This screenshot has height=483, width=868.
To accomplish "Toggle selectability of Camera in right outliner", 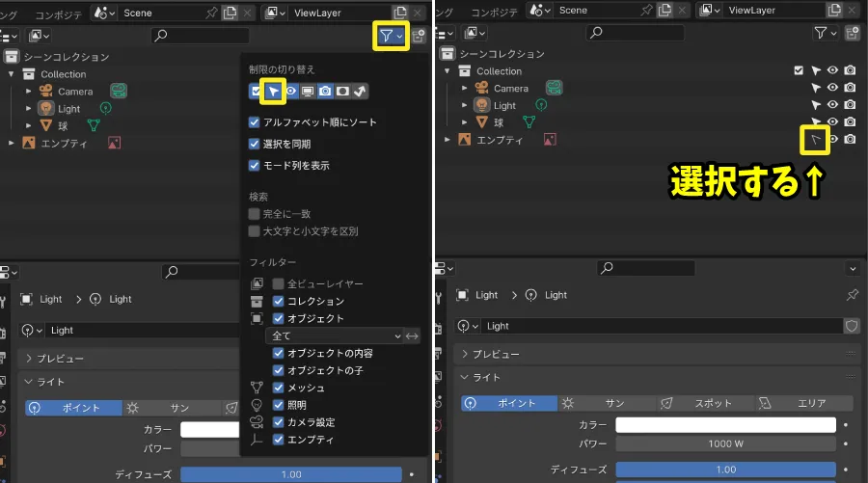I will click(x=815, y=88).
